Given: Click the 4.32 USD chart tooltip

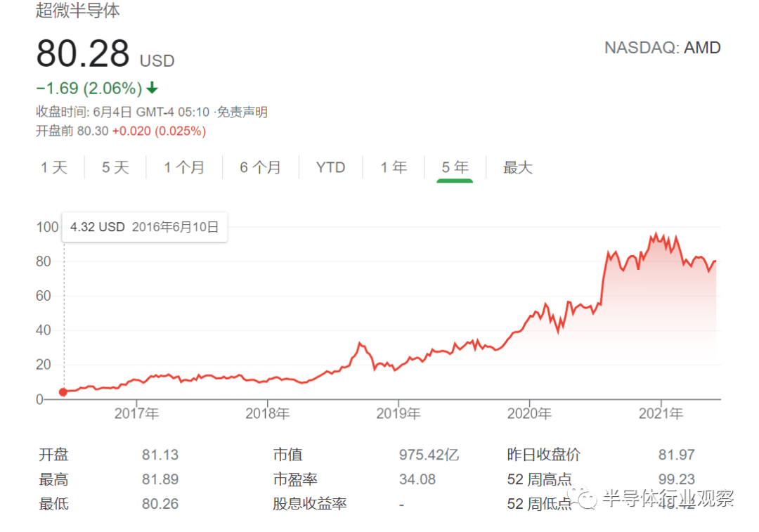Looking at the screenshot, I should pos(144,227).
